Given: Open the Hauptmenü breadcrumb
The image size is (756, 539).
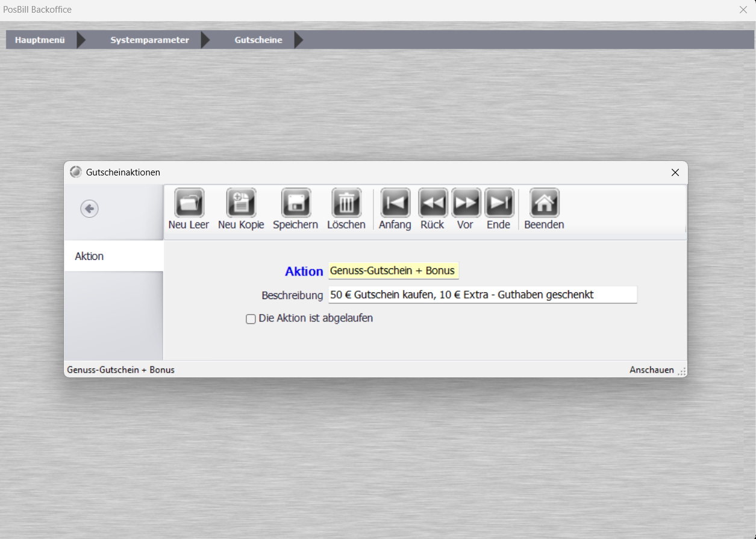Looking at the screenshot, I should (x=40, y=40).
